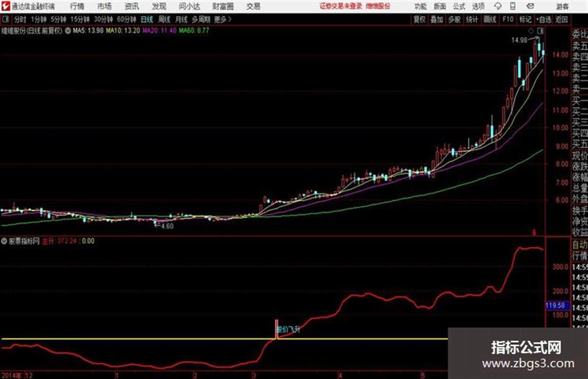Open the 交易 menu
The width and height of the screenshot is (588, 379).
pos(253,6)
